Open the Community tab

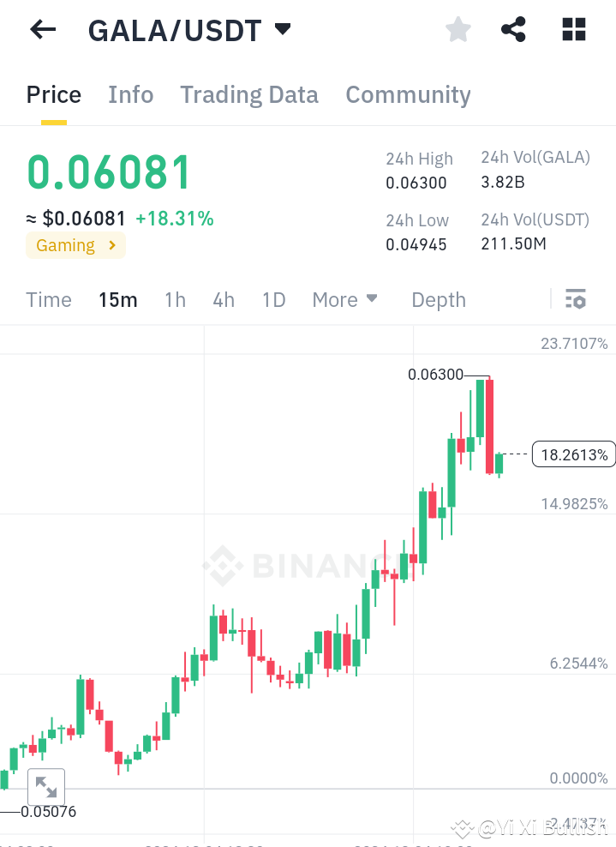click(x=408, y=94)
